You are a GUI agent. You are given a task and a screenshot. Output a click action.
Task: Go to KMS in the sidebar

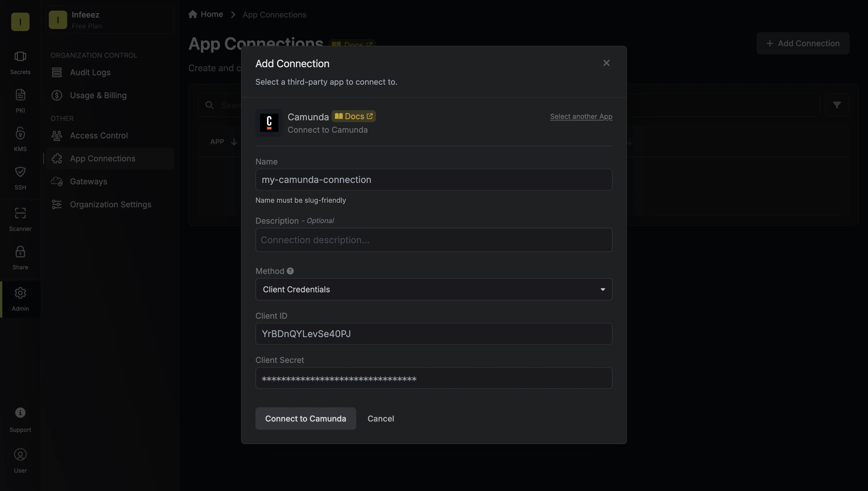click(x=20, y=140)
